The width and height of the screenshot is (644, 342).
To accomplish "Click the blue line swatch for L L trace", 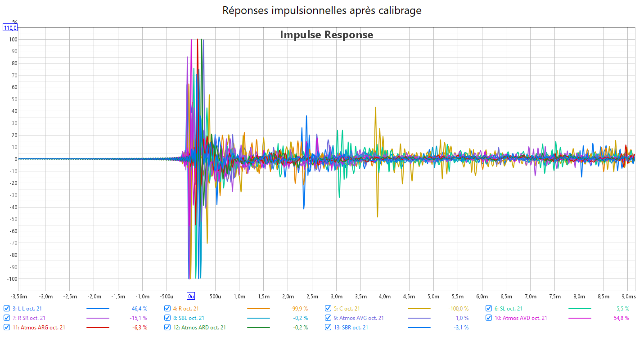I will [x=98, y=309].
